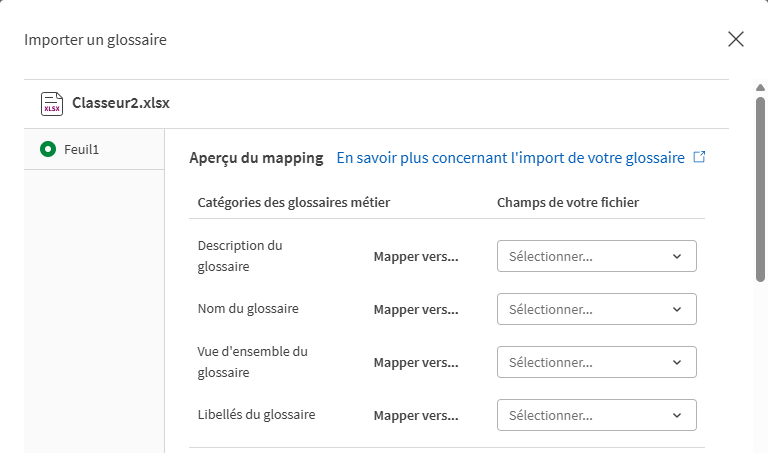The image size is (768, 453).
Task: Click the Classeur2.xlsx file name
Action: [x=121, y=103]
